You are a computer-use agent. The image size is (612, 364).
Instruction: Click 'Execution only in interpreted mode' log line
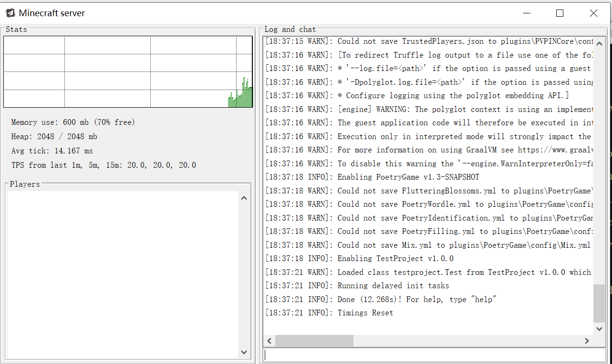(428, 136)
